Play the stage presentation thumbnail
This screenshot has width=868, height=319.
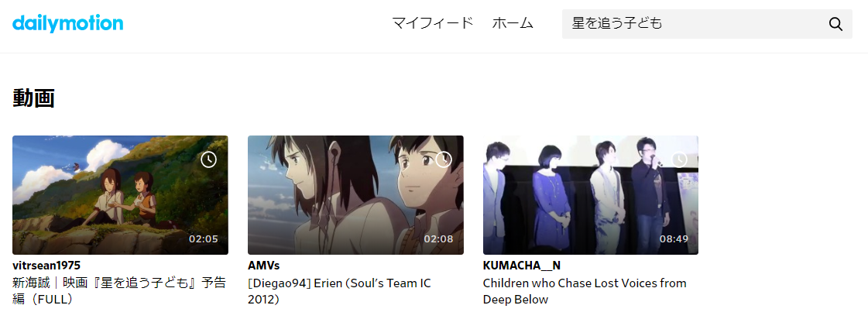[591, 195]
